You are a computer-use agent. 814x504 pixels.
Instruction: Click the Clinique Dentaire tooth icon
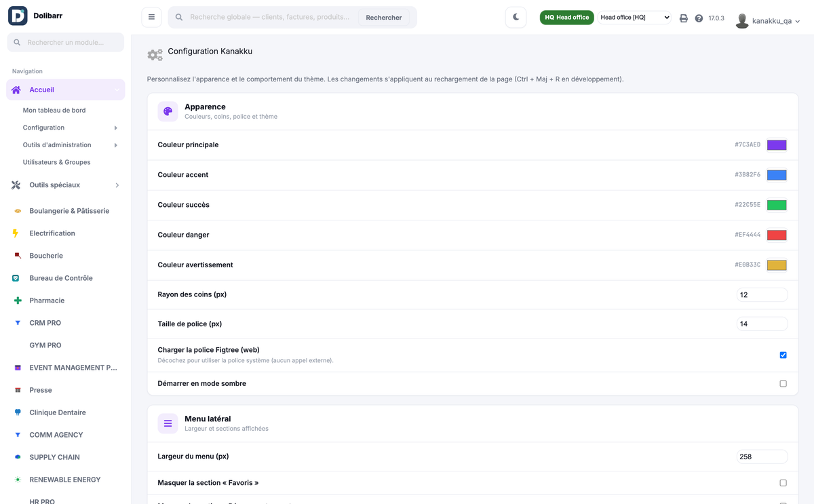[x=18, y=412]
